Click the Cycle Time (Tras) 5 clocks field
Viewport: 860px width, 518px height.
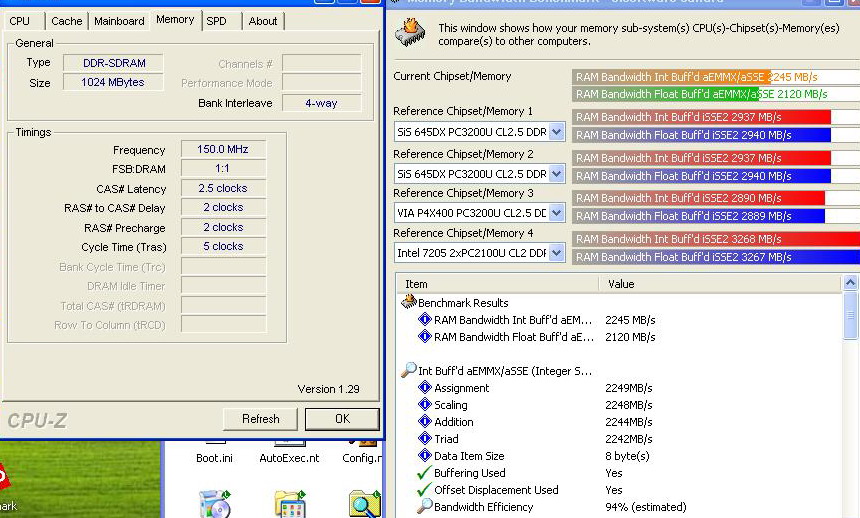pyautogui.click(x=223, y=246)
